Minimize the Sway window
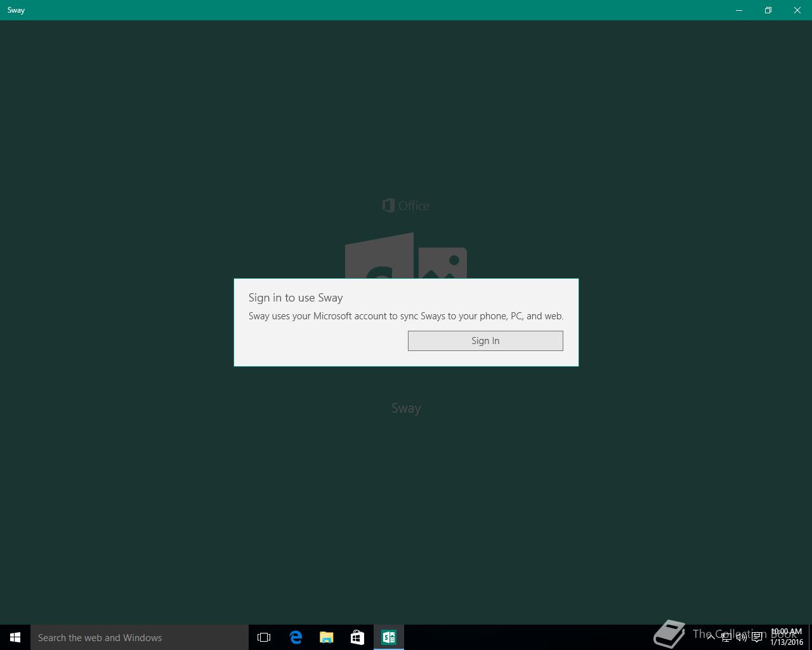Image resolution: width=812 pixels, height=650 pixels. click(x=739, y=10)
